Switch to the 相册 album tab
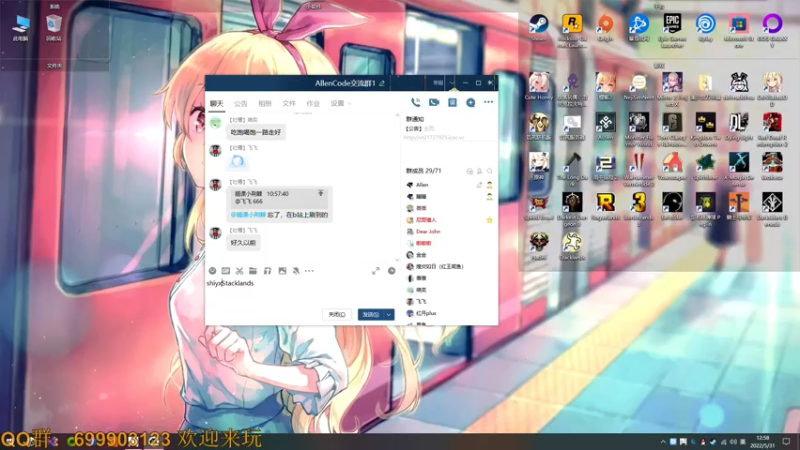This screenshot has width=800, height=450. point(264,103)
